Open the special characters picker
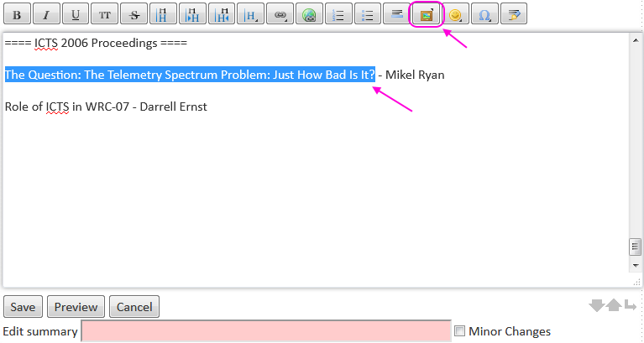Viewport: 644px width, 343px height. [484, 15]
